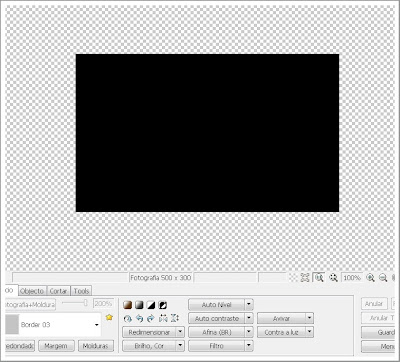The image size is (400, 362).
Task: Click the Contra a luz button
Action: coord(281,332)
